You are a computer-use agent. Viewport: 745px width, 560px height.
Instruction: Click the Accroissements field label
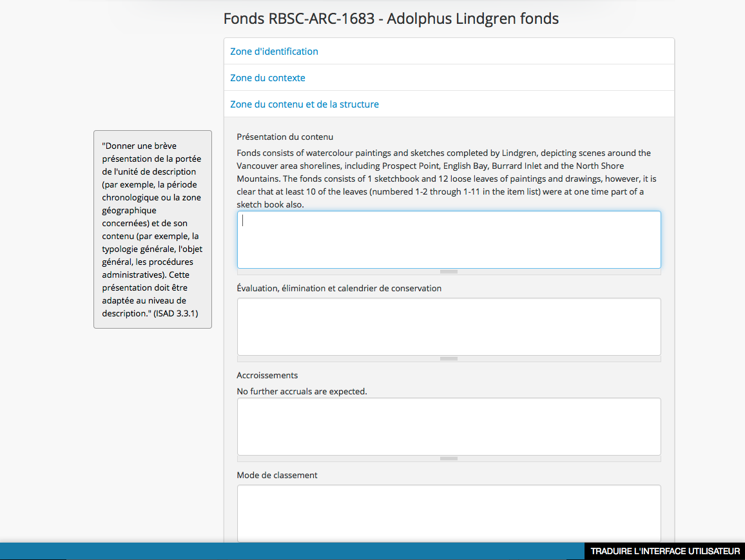(x=267, y=375)
